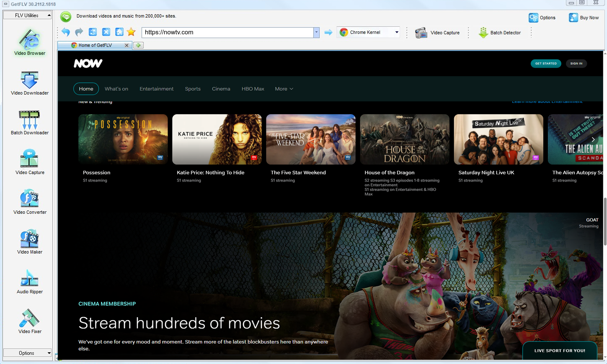The image size is (607, 364).
Task: Navigate with the blue go arrow
Action: 328,32
